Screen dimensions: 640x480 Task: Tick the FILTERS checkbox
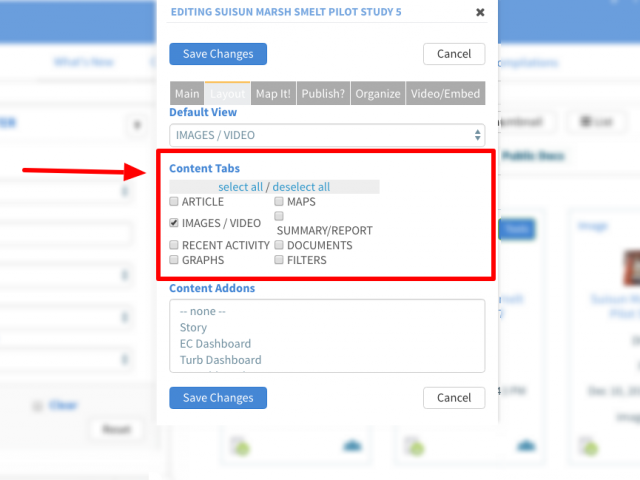coord(279,260)
